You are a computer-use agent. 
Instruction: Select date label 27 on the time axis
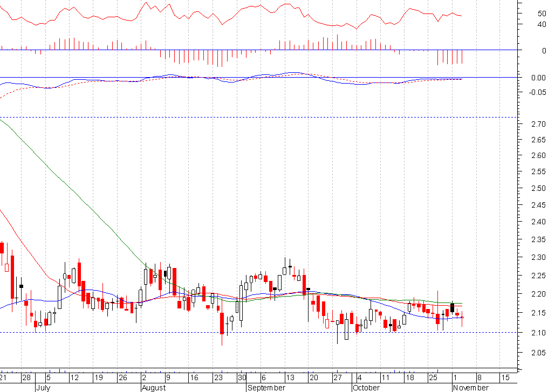click(338, 377)
